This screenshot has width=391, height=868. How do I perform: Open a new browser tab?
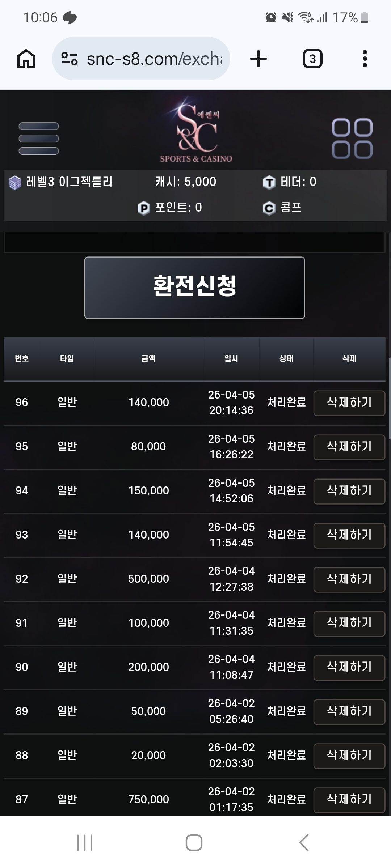click(x=258, y=59)
